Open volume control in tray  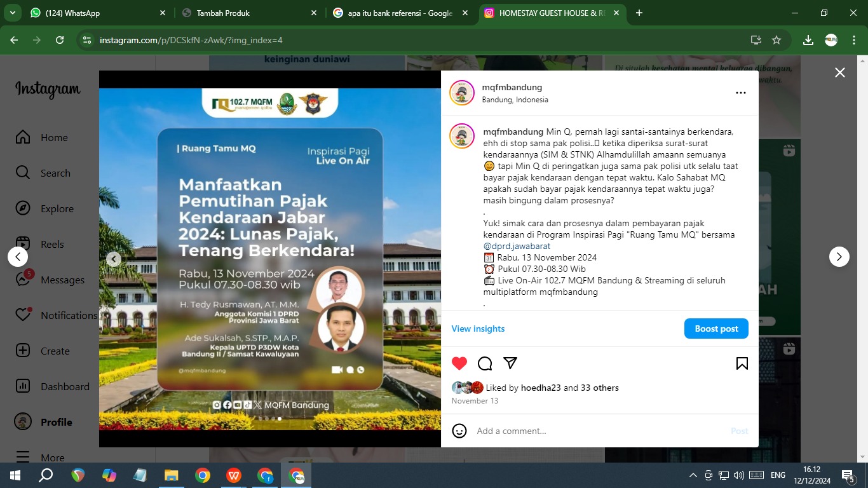[x=738, y=475]
